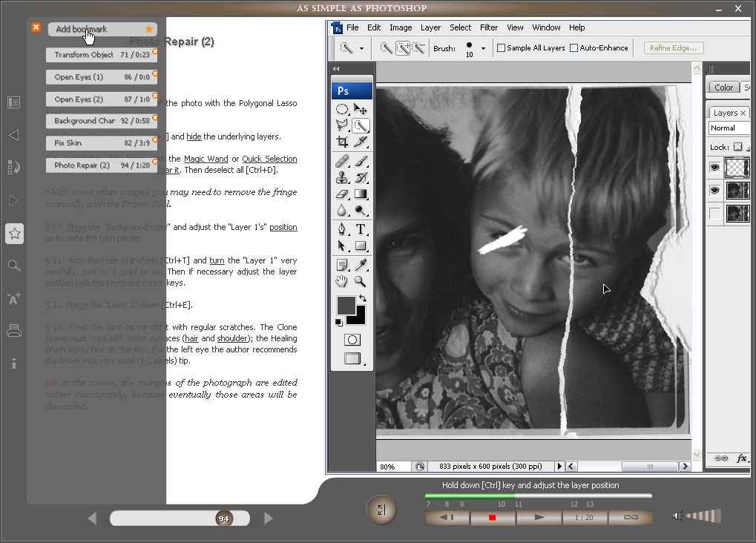Open the info icon in left sidebar
Viewport: 756px width, 543px height.
pos(14,363)
